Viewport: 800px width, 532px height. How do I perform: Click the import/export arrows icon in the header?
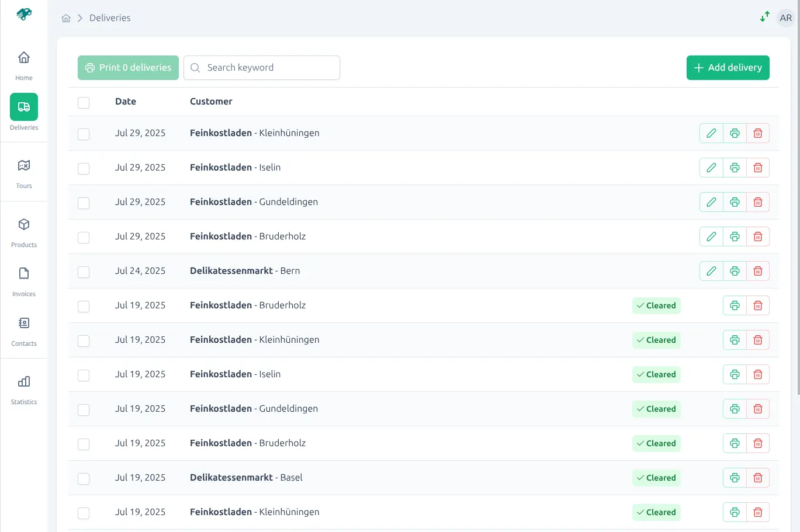click(x=764, y=18)
